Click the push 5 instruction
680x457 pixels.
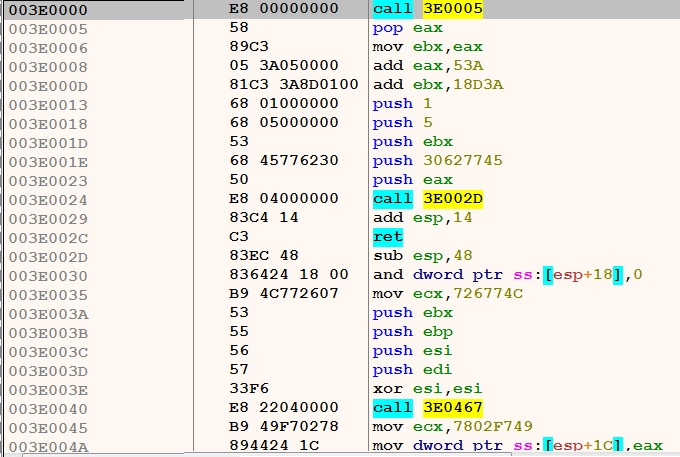tap(402, 123)
